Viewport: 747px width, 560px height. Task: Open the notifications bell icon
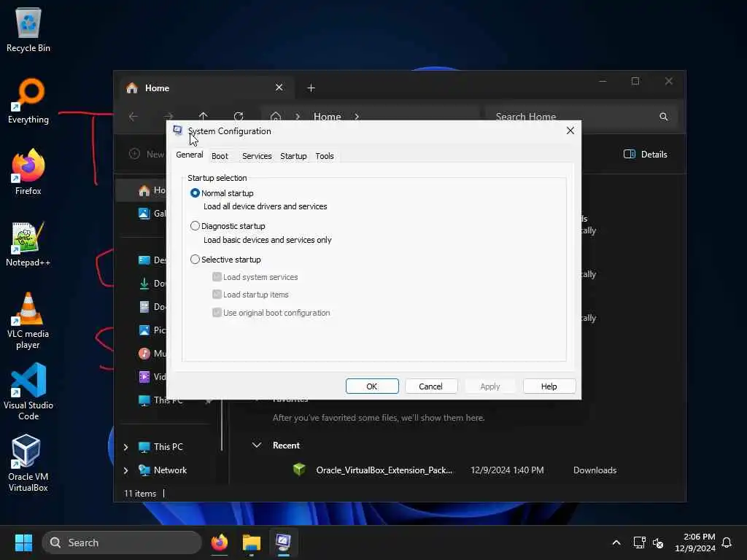point(727,542)
